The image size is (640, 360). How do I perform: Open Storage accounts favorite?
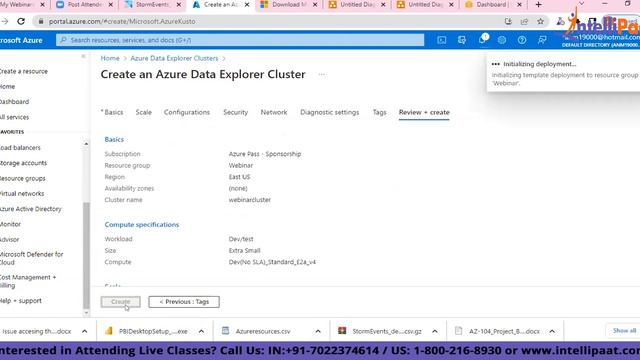click(x=23, y=163)
